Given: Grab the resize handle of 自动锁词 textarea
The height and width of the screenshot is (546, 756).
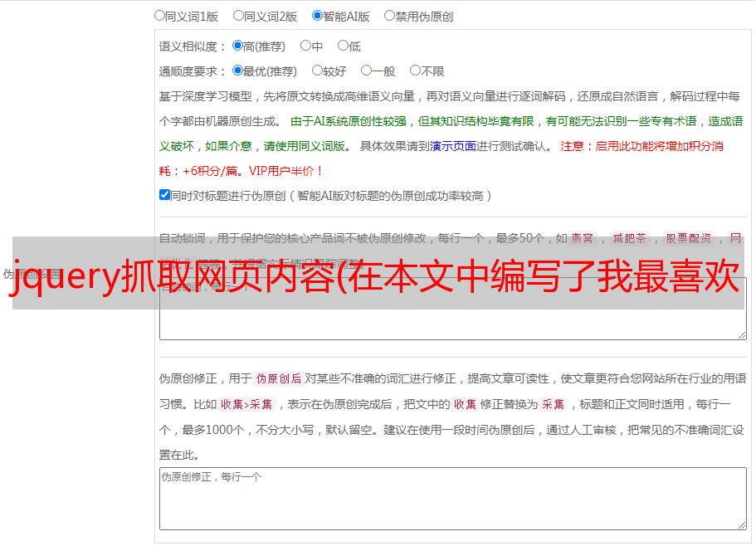Looking at the screenshot, I should (x=743, y=335).
